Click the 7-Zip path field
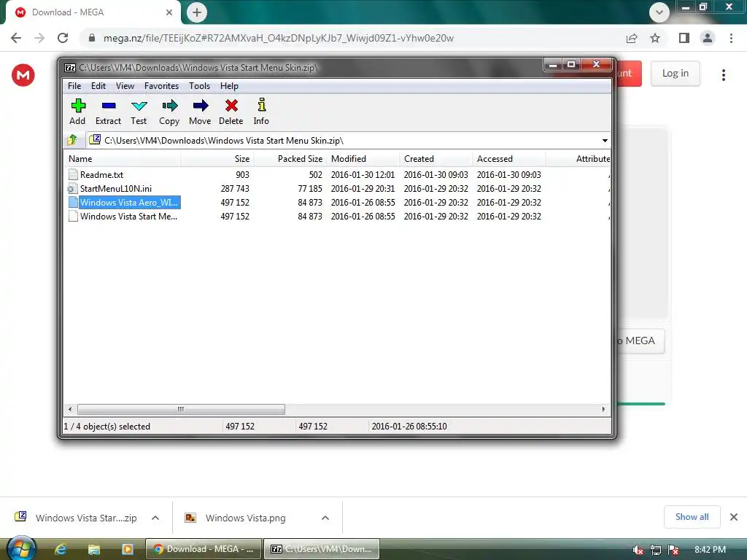Screen dimensions: 747x560 pyautogui.click(x=342, y=141)
